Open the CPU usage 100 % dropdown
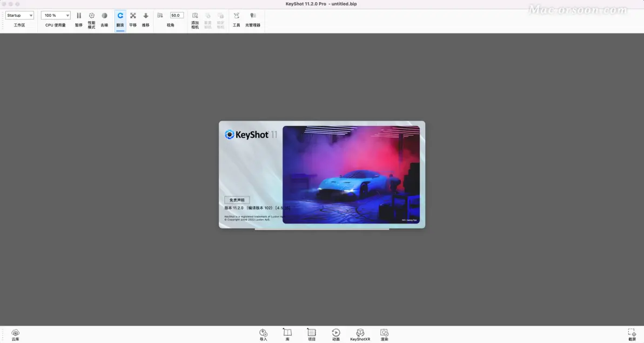 pos(56,15)
